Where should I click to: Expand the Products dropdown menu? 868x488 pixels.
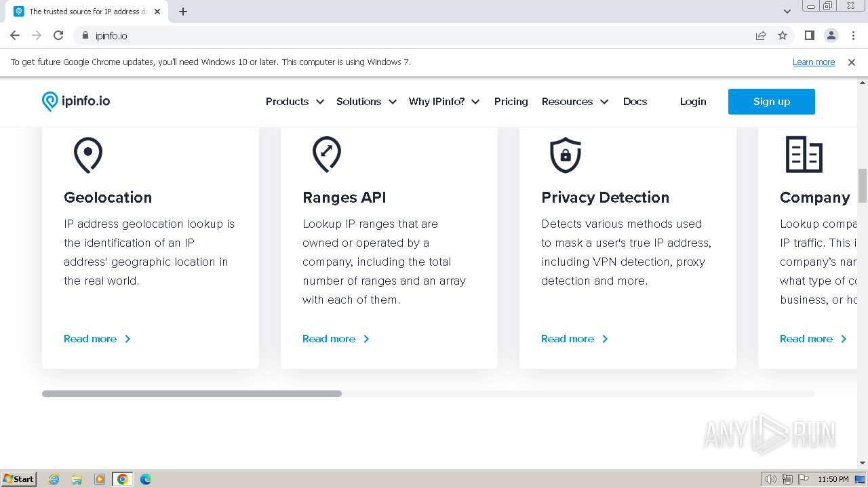294,102
